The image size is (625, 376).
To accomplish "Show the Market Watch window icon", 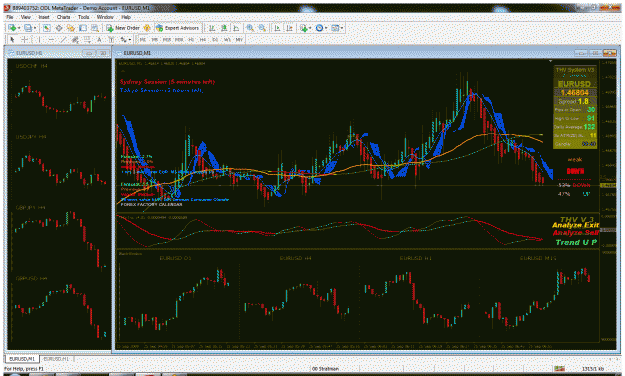I will coord(46,28).
